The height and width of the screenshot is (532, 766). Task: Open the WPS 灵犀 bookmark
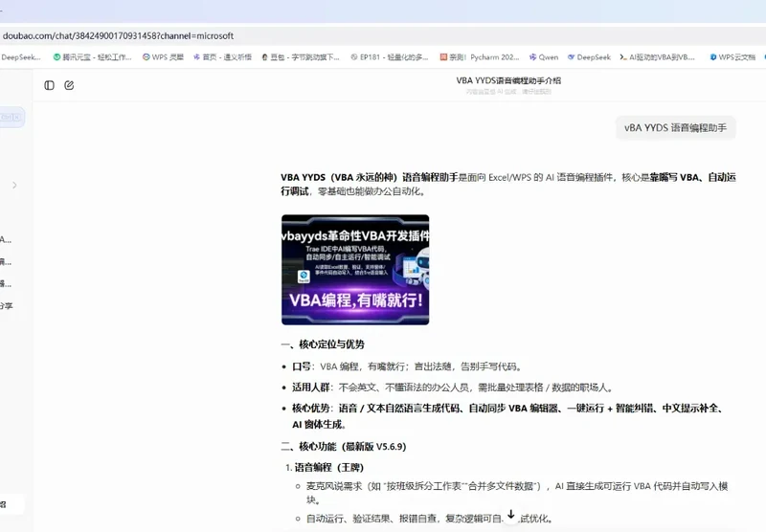click(163, 57)
